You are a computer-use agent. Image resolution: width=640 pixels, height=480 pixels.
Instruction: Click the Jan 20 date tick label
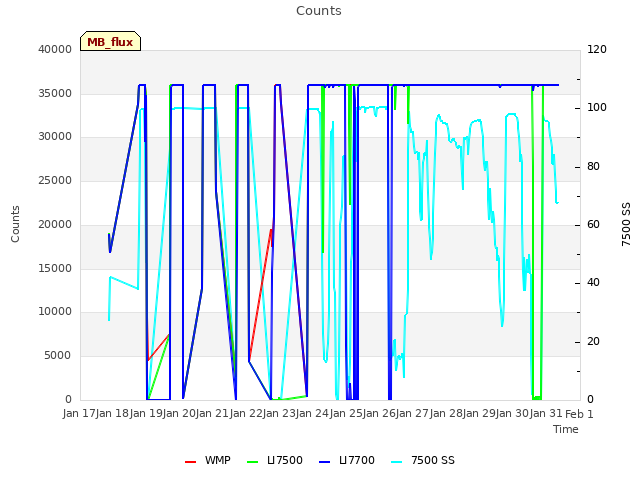click(179, 414)
